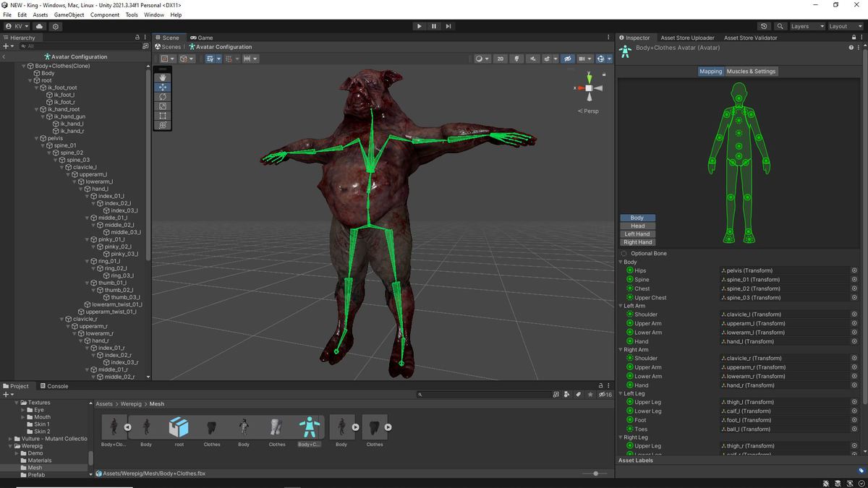Click the pause button
This screenshot has width=868, height=488.
434,26
